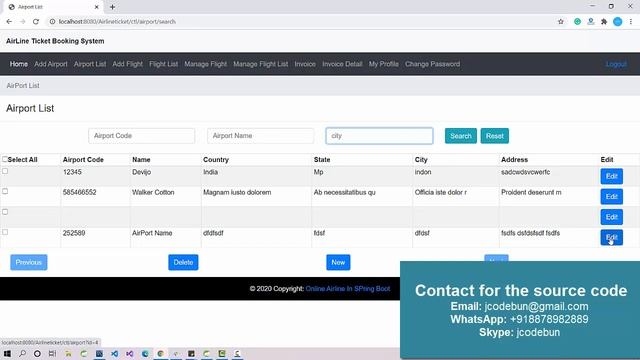Open Microsoft Edge from the taskbar
The image size is (640, 360).
click(x=145, y=353)
